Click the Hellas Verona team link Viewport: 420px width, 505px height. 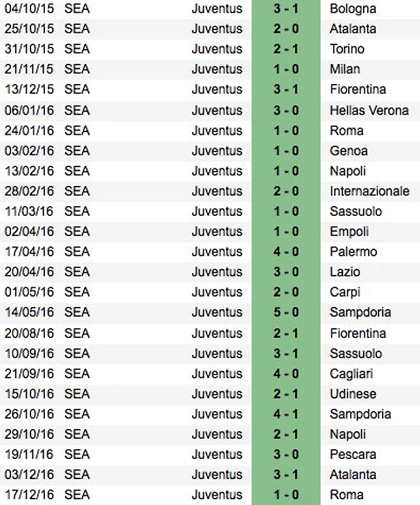pos(369,110)
